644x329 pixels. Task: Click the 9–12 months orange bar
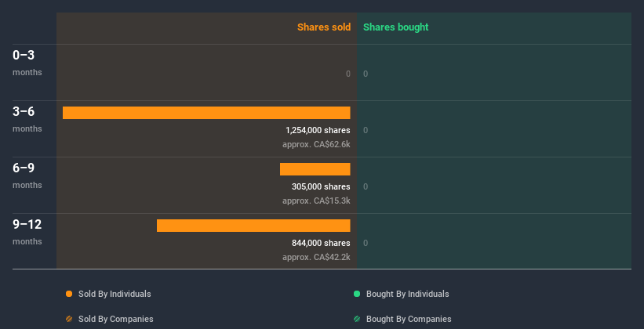click(253, 226)
